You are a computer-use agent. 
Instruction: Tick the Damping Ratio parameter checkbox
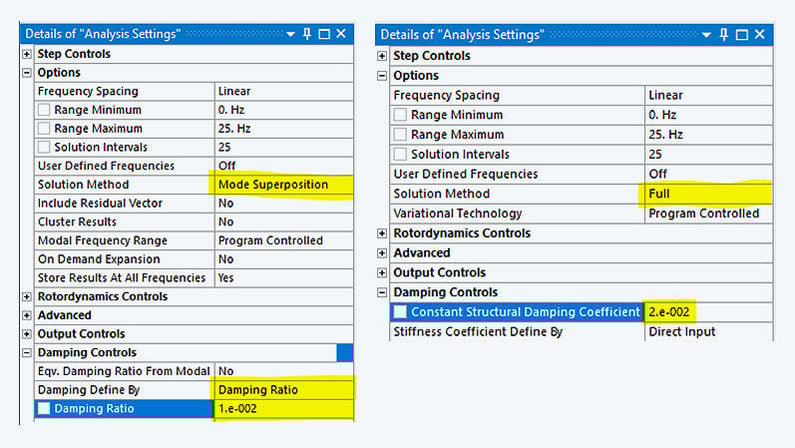[x=44, y=409]
